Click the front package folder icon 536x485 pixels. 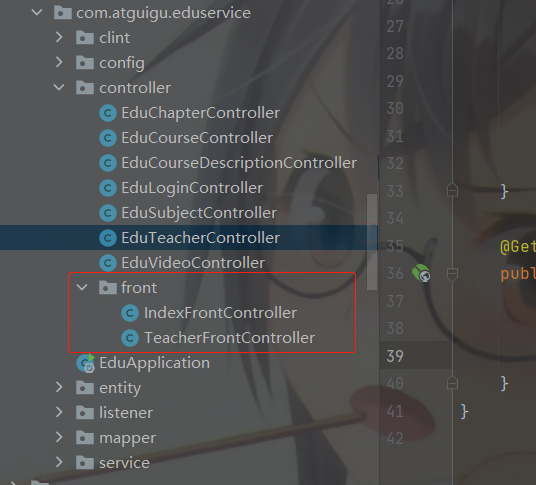pyautogui.click(x=108, y=288)
